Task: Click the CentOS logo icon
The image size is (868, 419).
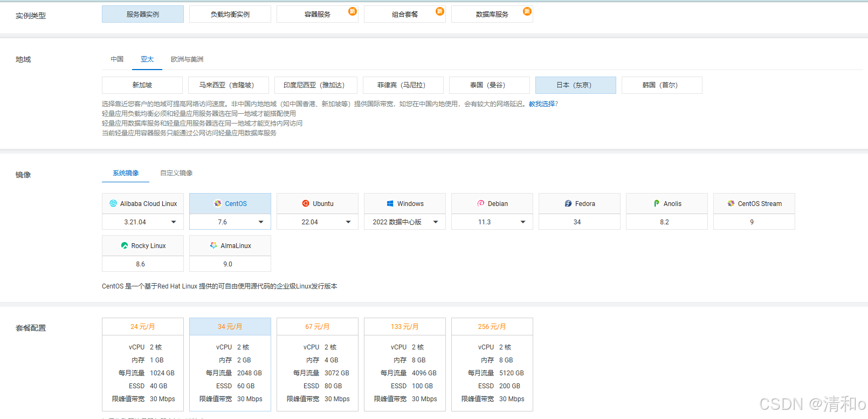Action: (x=218, y=203)
